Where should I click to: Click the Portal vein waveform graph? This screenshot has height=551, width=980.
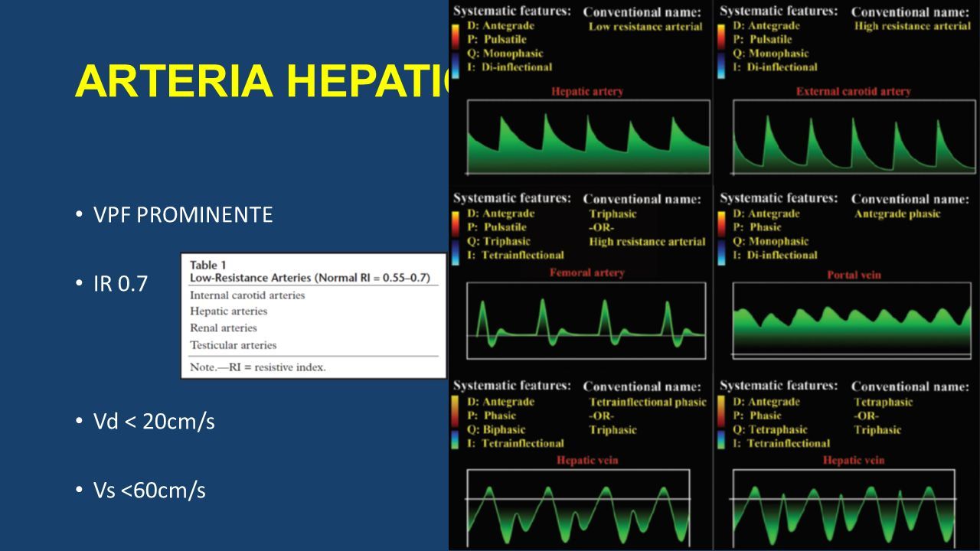[x=852, y=321]
